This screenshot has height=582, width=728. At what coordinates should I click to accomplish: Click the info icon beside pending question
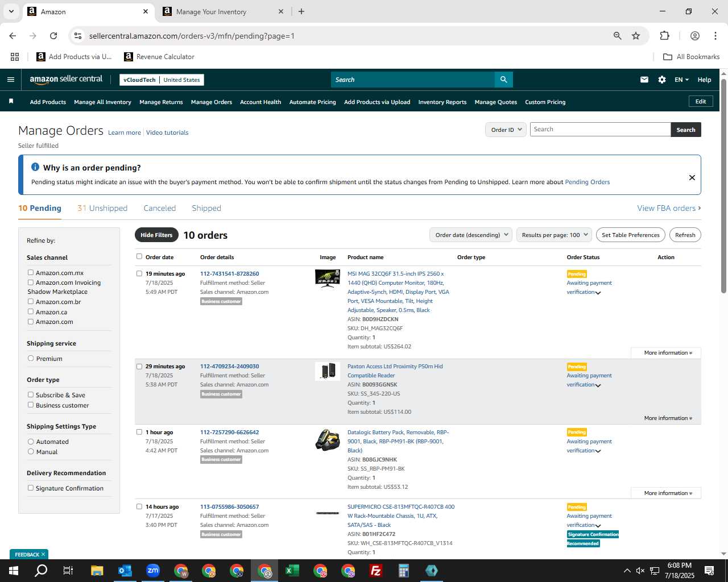[35, 167]
